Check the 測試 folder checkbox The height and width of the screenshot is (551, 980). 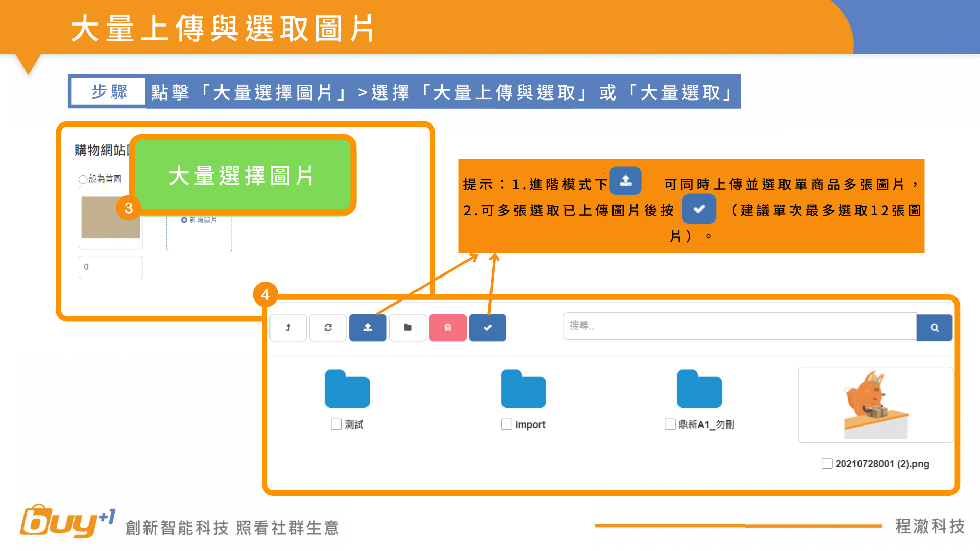[336, 424]
